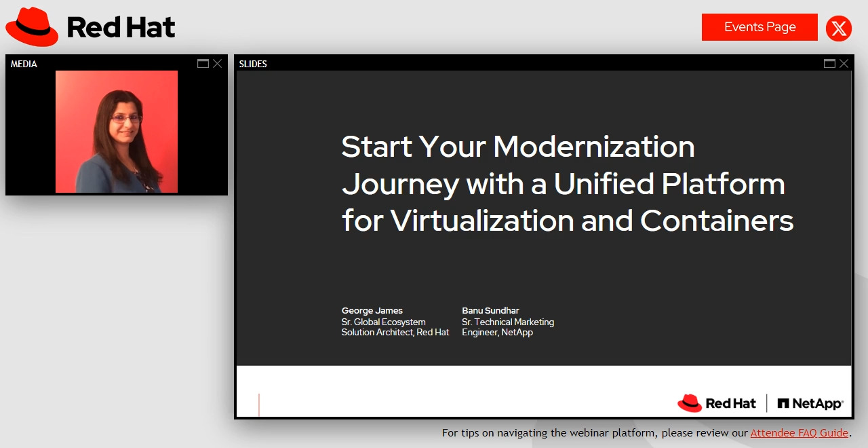This screenshot has height=448, width=868.
Task: Select the SLIDES panel title label
Action: point(253,64)
